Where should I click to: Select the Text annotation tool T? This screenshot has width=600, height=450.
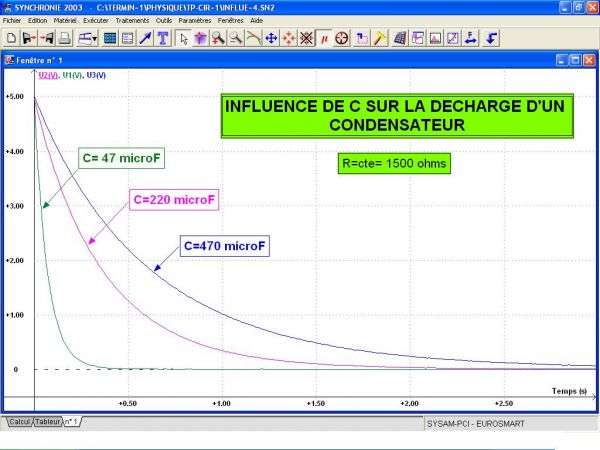point(163,38)
